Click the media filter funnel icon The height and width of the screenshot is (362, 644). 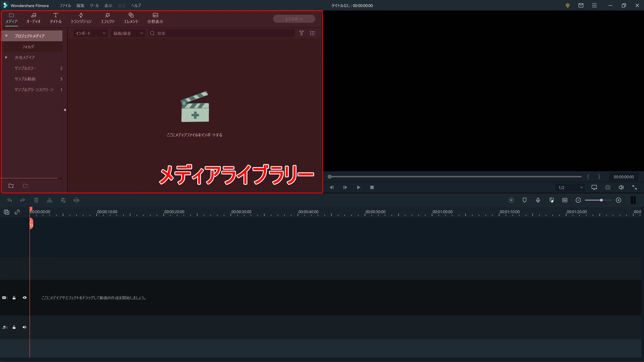(x=302, y=33)
